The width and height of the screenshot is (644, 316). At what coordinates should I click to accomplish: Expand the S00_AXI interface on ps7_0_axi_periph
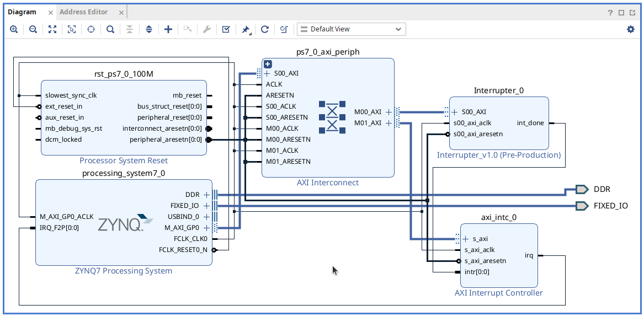click(x=267, y=73)
